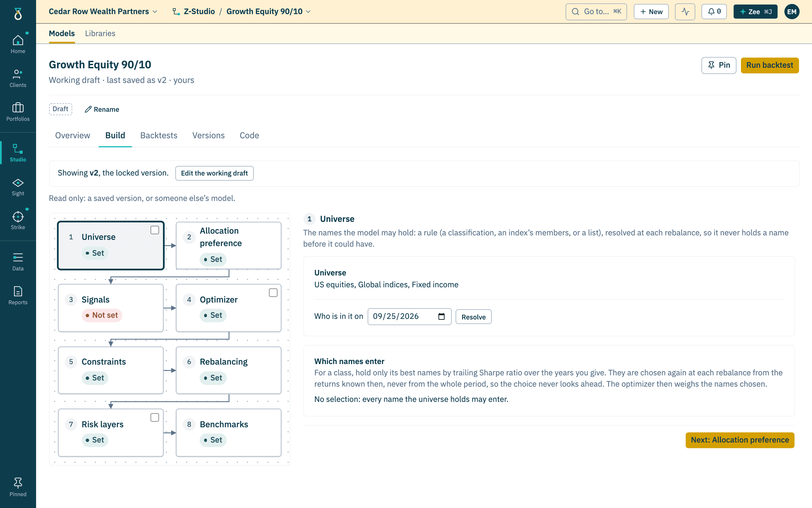Click Run backtest button
The image size is (812, 508).
pos(769,65)
